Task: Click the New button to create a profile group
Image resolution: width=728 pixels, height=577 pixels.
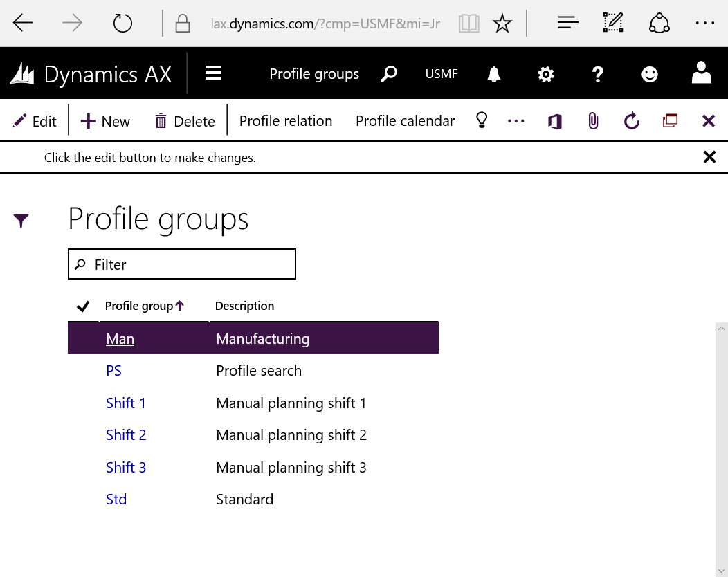Action: 105,120
